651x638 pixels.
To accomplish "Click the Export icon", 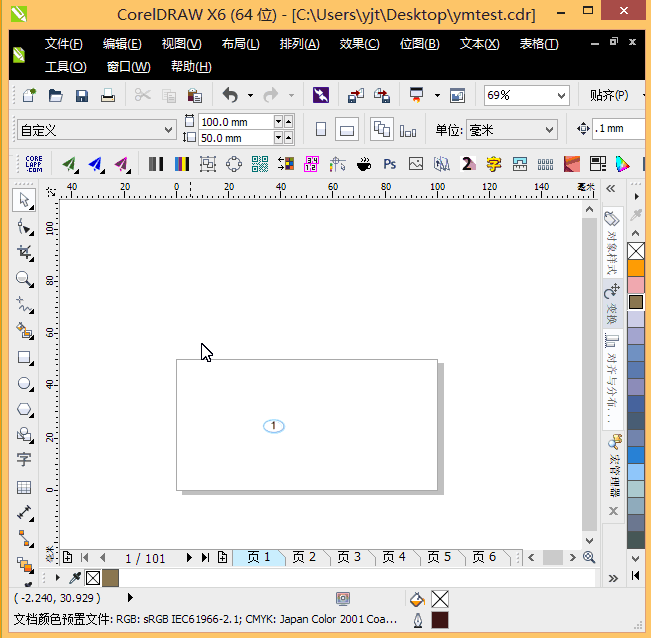I will point(382,95).
